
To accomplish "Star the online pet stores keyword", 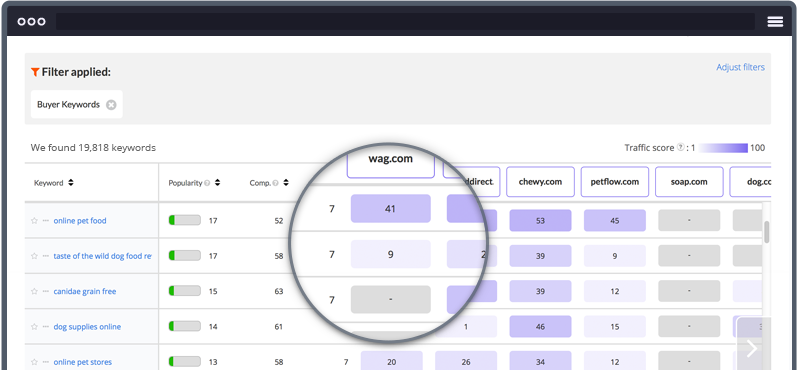I will pyautogui.click(x=35, y=362).
